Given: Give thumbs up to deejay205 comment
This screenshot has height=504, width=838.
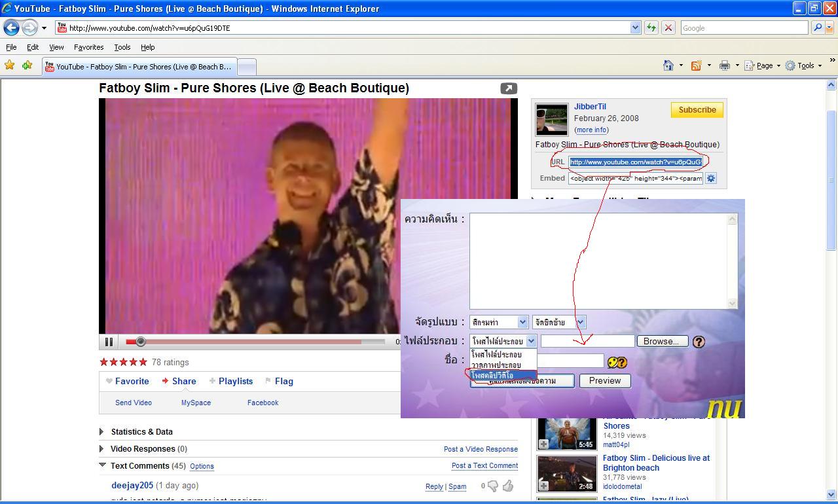Looking at the screenshot, I should point(508,486).
